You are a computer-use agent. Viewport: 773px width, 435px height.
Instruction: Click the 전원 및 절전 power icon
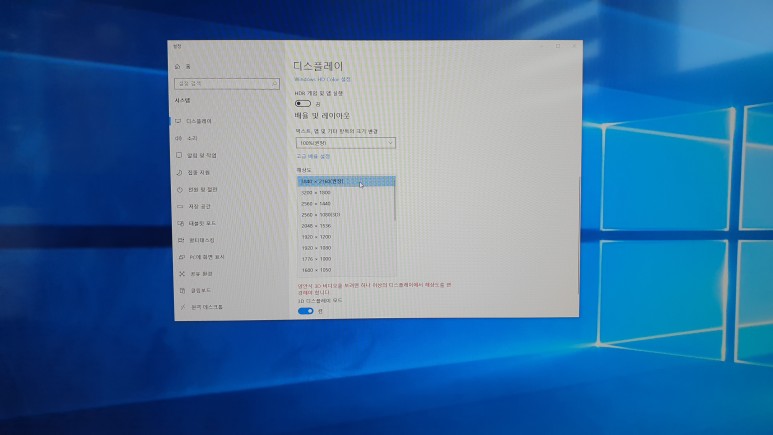[179, 189]
